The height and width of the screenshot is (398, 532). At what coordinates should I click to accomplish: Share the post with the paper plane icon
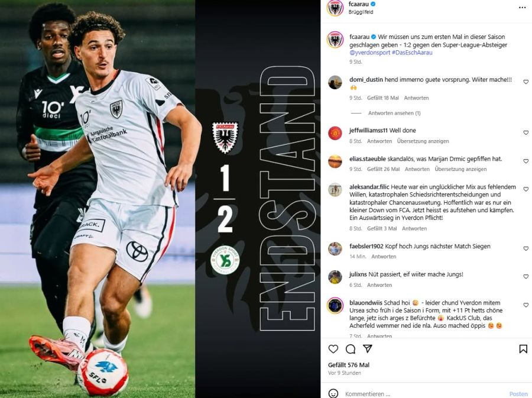pos(368,348)
